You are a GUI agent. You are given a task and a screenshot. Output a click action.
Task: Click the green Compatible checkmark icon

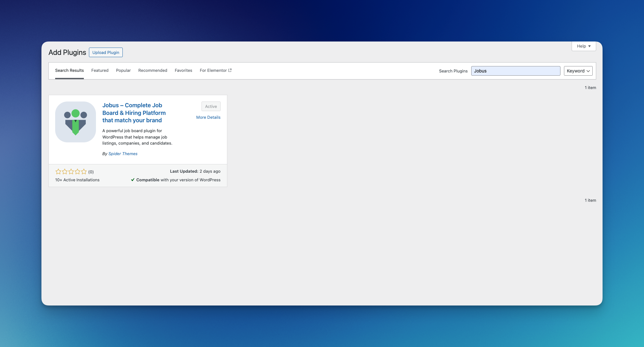tap(133, 180)
